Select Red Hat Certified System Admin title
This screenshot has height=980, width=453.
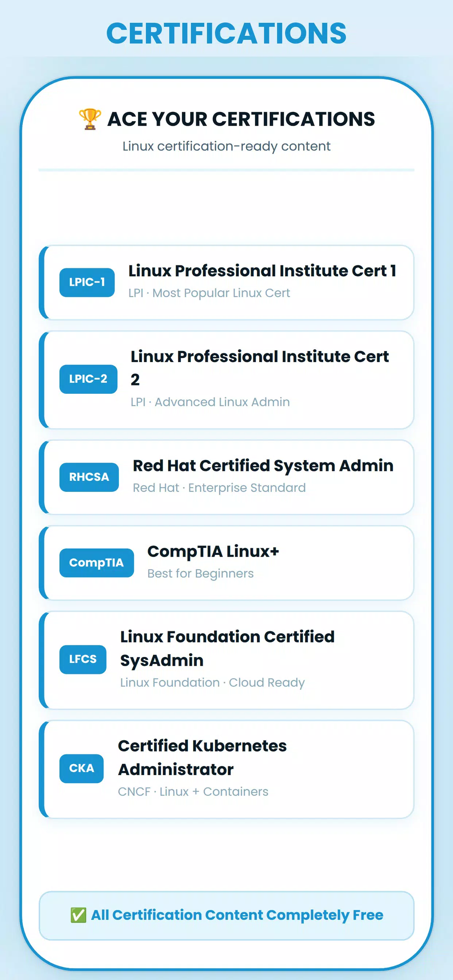(263, 466)
